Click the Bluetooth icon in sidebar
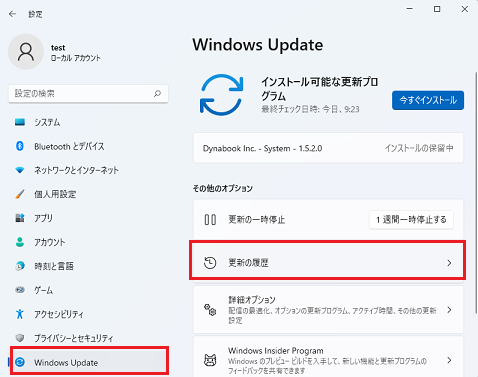The width and height of the screenshot is (478, 377). click(20, 146)
